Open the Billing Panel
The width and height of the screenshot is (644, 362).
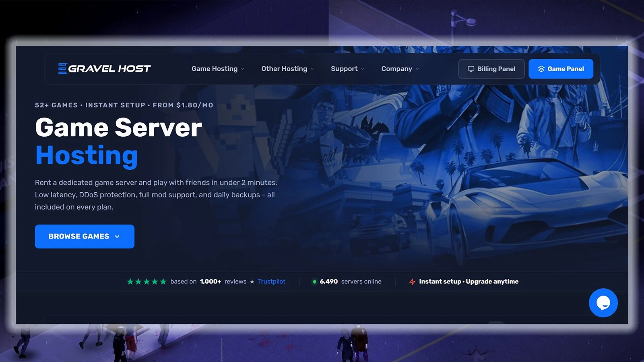pyautogui.click(x=491, y=69)
